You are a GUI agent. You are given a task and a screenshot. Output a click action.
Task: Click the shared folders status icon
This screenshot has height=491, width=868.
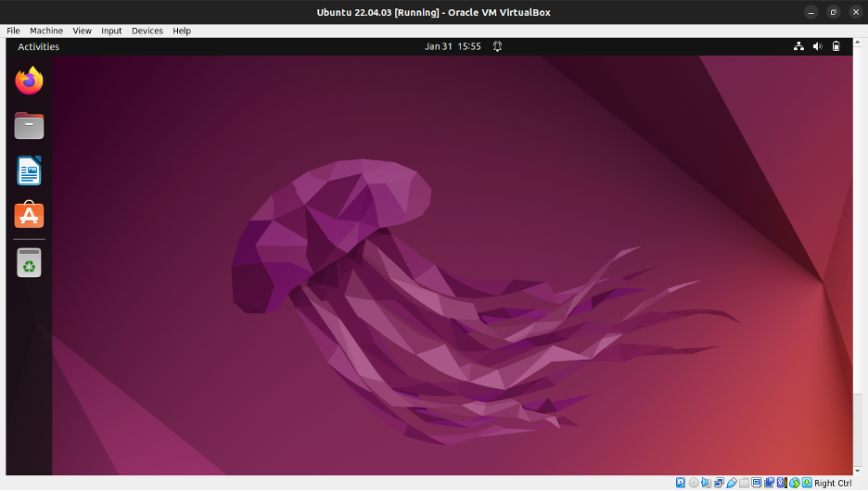[744, 483]
